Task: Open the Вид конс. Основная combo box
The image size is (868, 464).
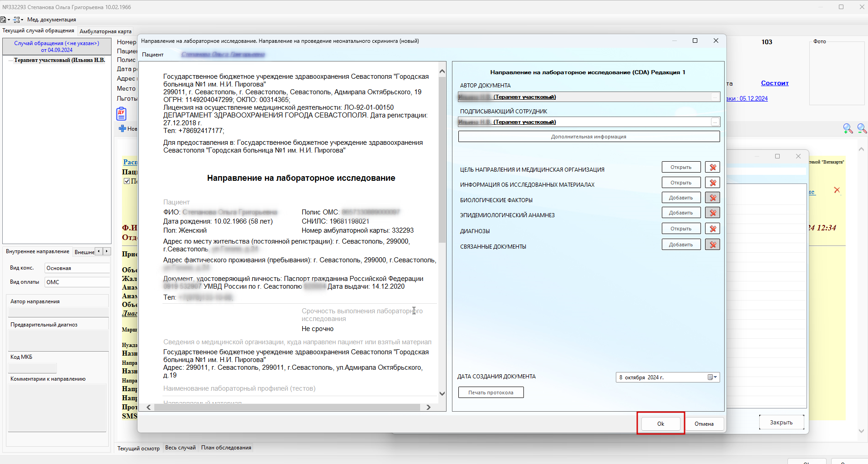Action: [77, 268]
